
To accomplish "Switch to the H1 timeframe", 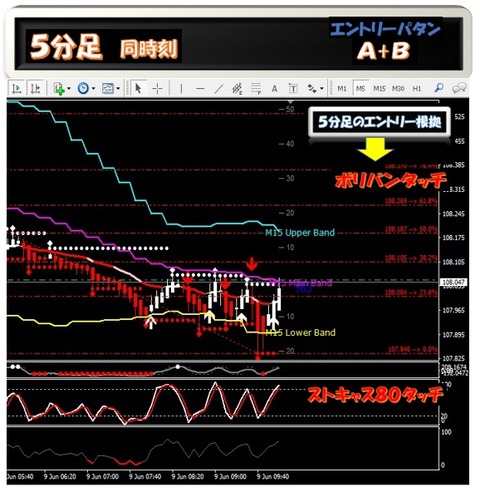I will pos(417,89).
